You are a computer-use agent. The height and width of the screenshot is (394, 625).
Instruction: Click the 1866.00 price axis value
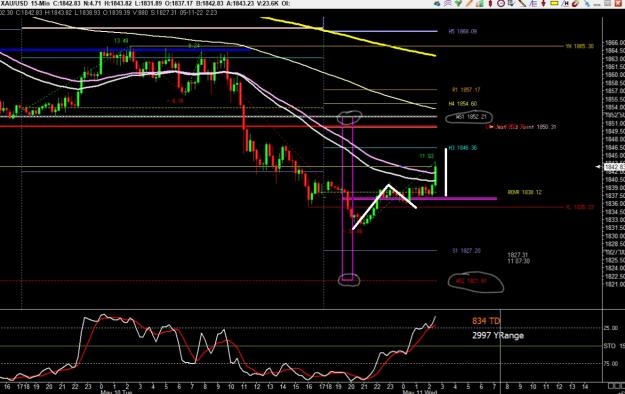[615, 42]
